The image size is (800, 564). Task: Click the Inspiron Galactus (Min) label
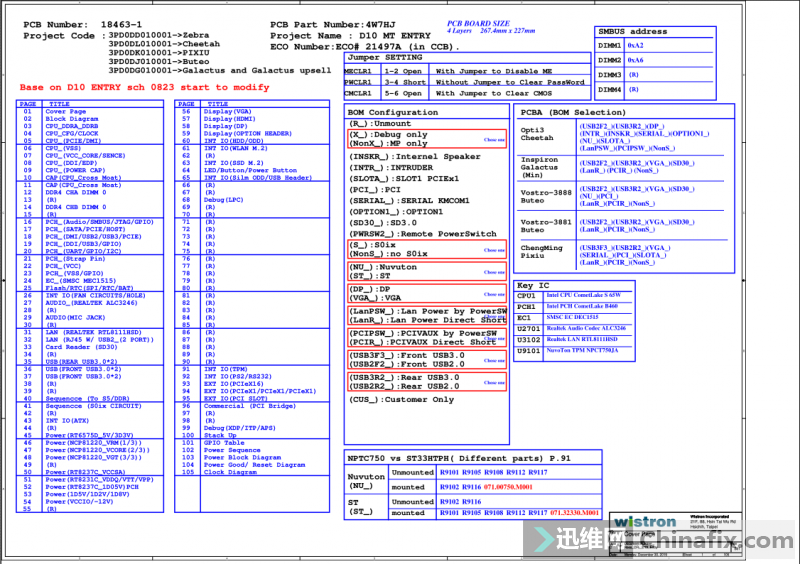[x=539, y=167]
